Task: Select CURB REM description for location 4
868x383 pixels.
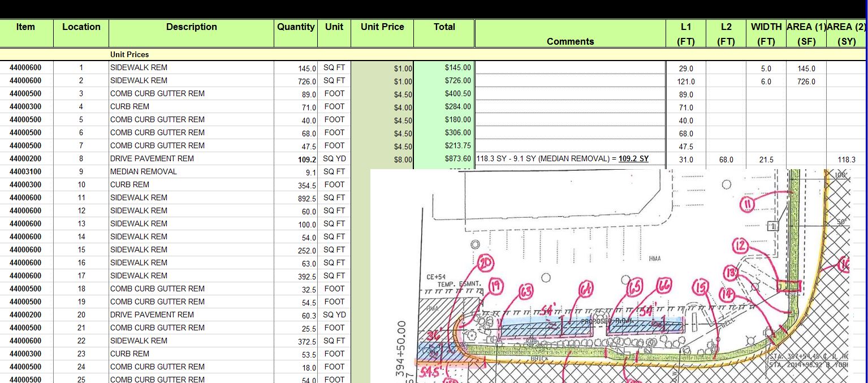Action: pos(129,106)
